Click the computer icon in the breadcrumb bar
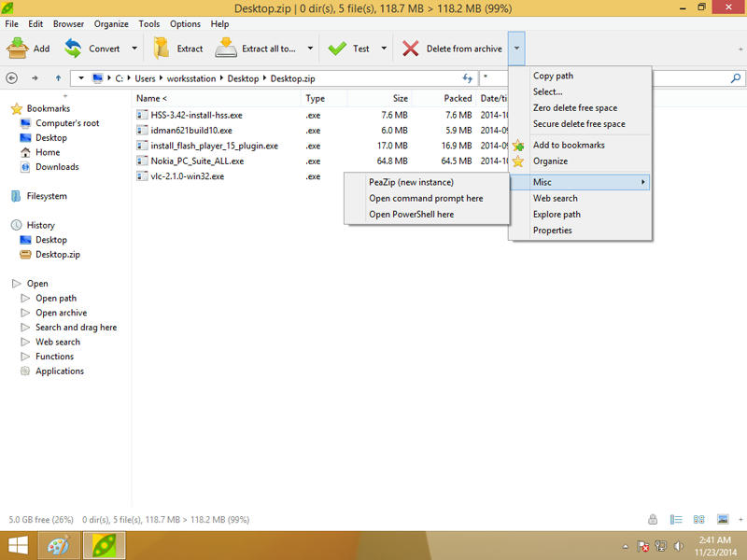This screenshot has height=560, width=747. click(98, 78)
